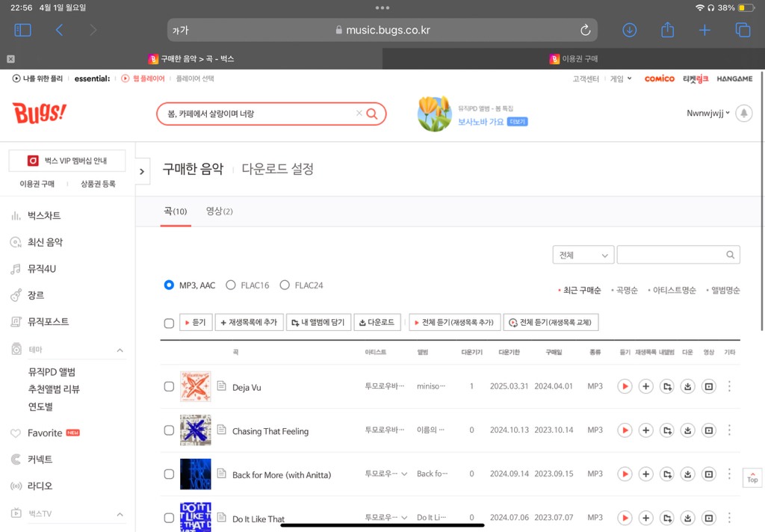Switch to the 이용권 구매 browser tab
Viewport: 765px width, 532px height.
click(x=574, y=59)
